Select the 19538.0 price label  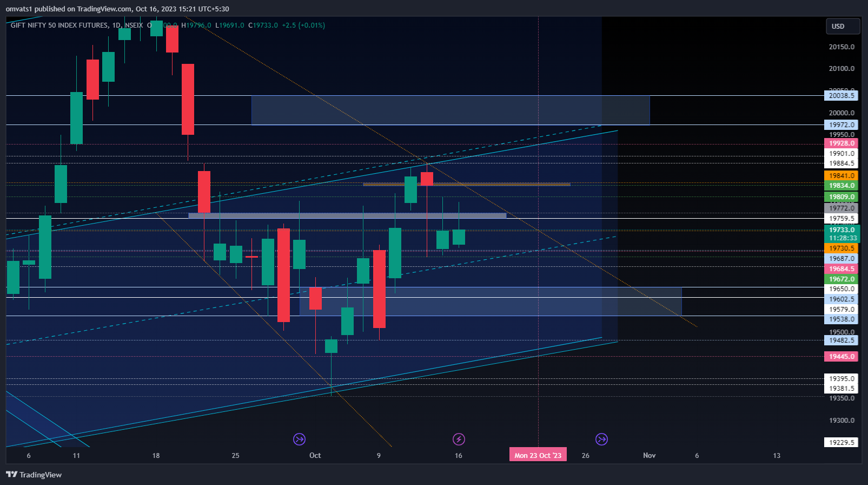click(842, 319)
